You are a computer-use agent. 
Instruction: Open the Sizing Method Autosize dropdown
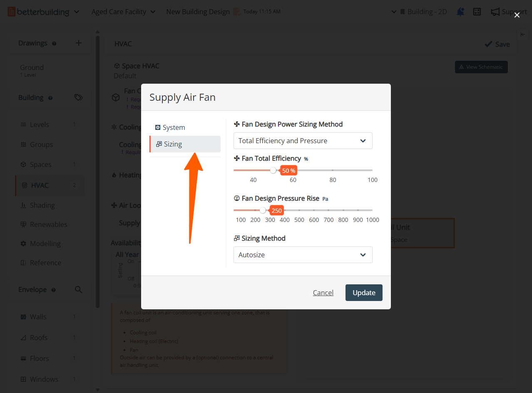click(303, 255)
